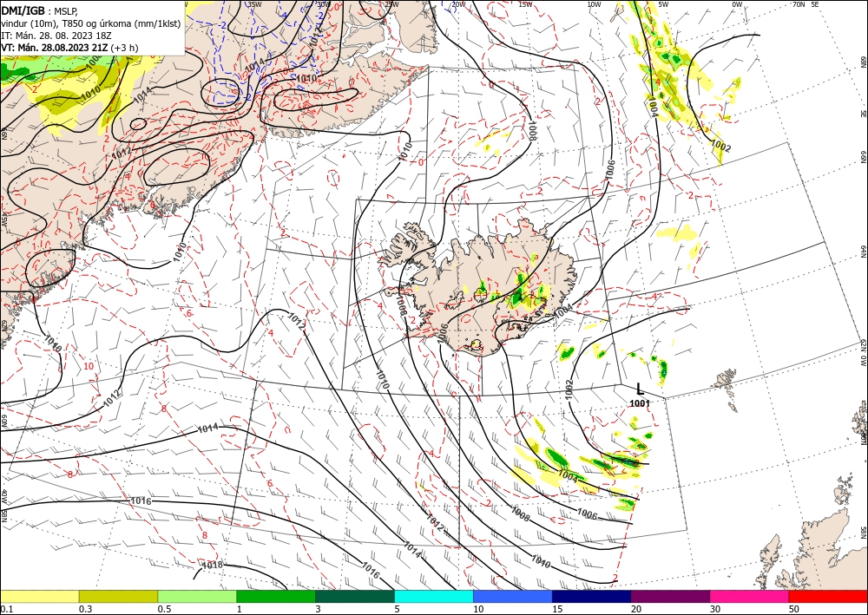
Task: Click the 'DMI/IGB' title text
Action: (23, 10)
